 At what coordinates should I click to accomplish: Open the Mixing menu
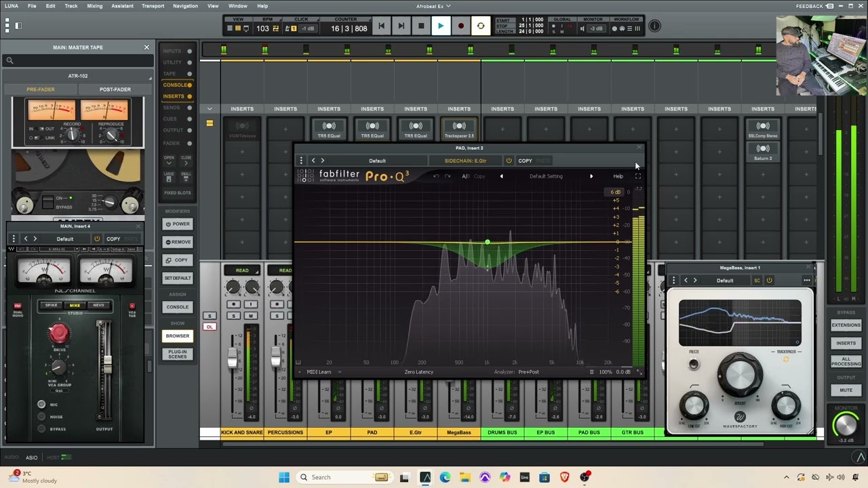coord(94,6)
